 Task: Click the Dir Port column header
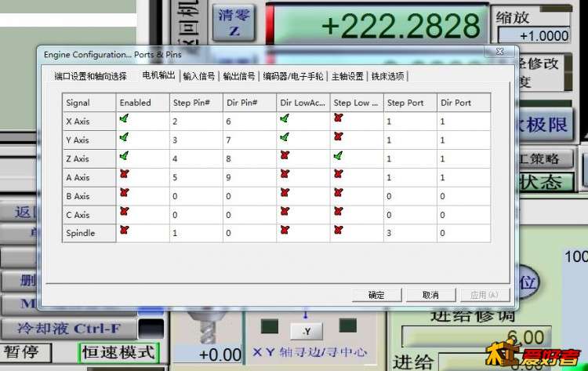pyautogui.click(x=464, y=103)
